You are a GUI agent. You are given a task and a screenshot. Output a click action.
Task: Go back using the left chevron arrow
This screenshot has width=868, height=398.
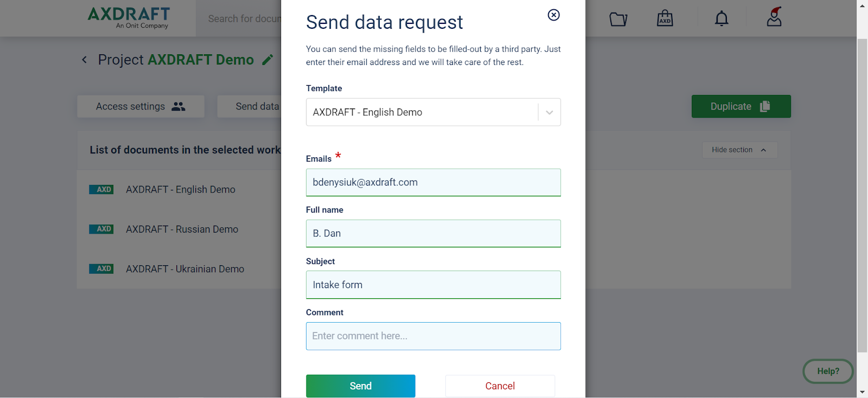pos(84,60)
